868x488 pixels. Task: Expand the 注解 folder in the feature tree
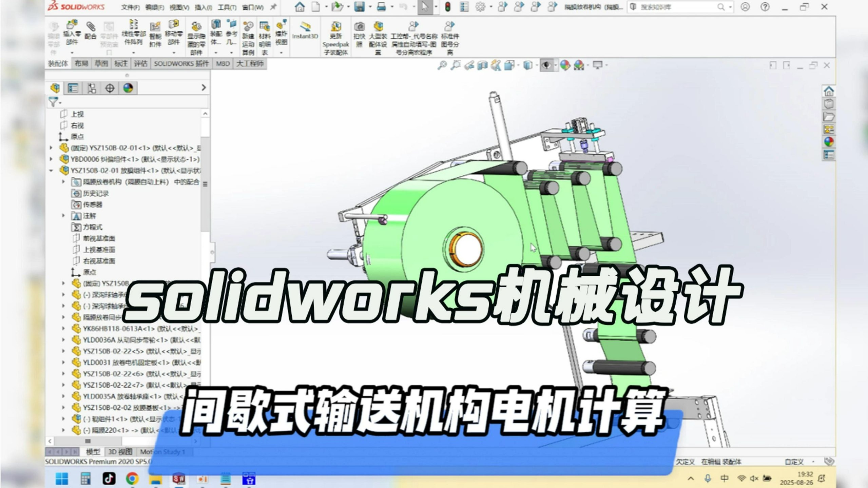coord(63,216)
